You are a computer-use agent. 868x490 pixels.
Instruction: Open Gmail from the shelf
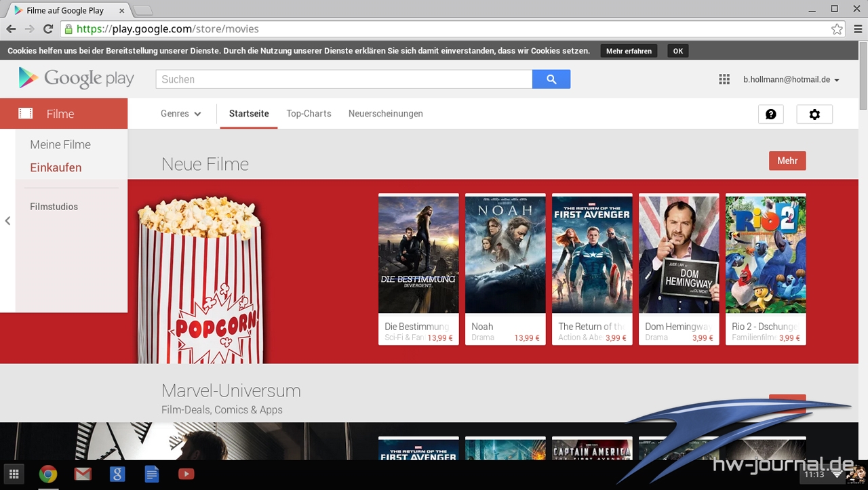[83, 474]
